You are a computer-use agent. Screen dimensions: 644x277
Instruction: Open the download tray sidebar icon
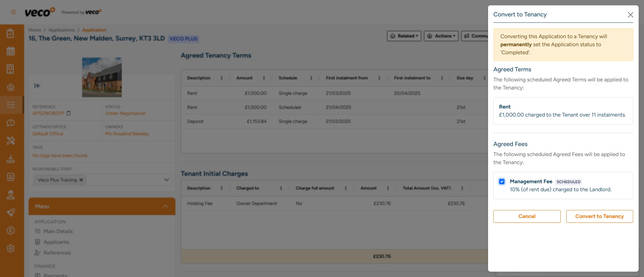point(11,159)
